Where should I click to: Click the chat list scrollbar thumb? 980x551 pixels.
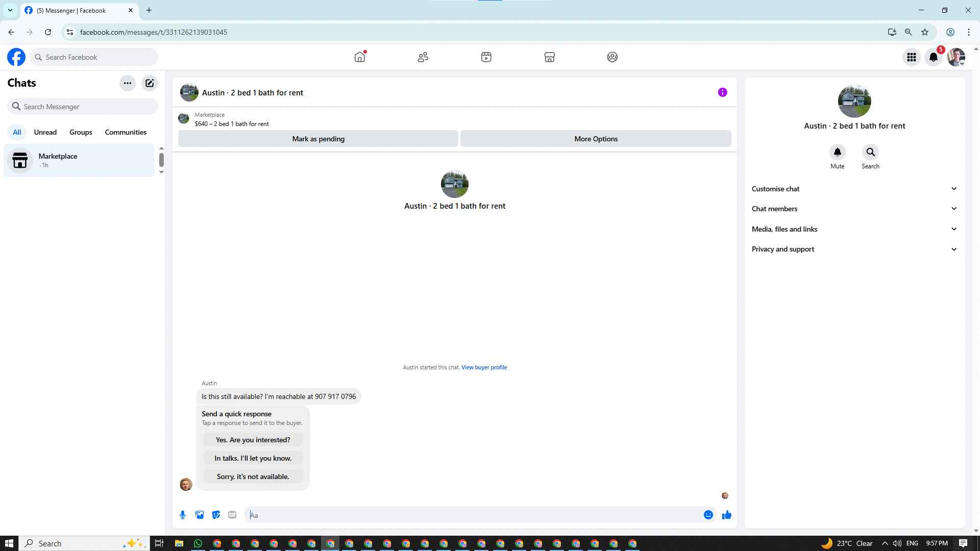coord(161,160)
